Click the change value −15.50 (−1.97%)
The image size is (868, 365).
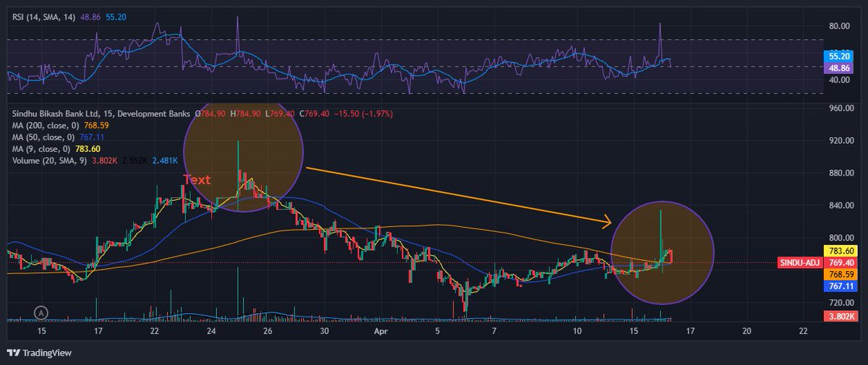pos(363,113)
